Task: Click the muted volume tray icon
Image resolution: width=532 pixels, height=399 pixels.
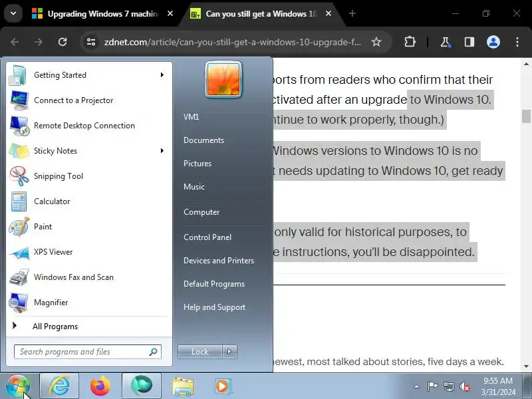Action: (464, 386)
